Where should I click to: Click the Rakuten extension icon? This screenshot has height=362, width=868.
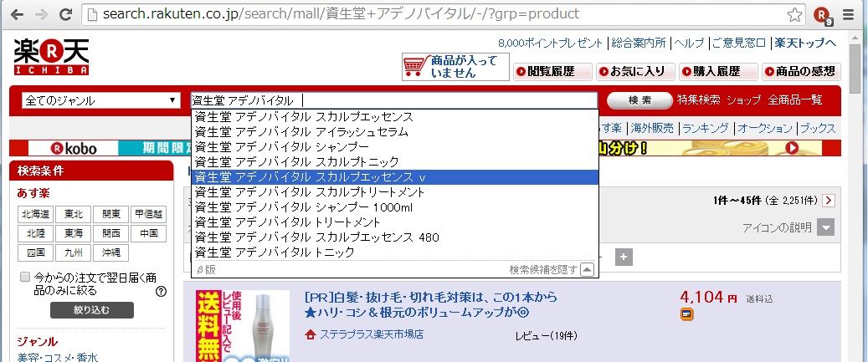[823, 15]
